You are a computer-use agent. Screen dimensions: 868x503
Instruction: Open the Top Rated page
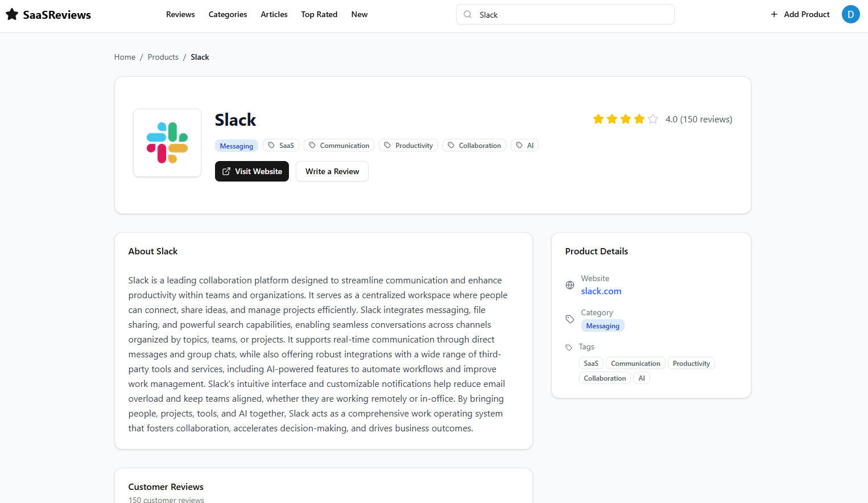[319, 14]
